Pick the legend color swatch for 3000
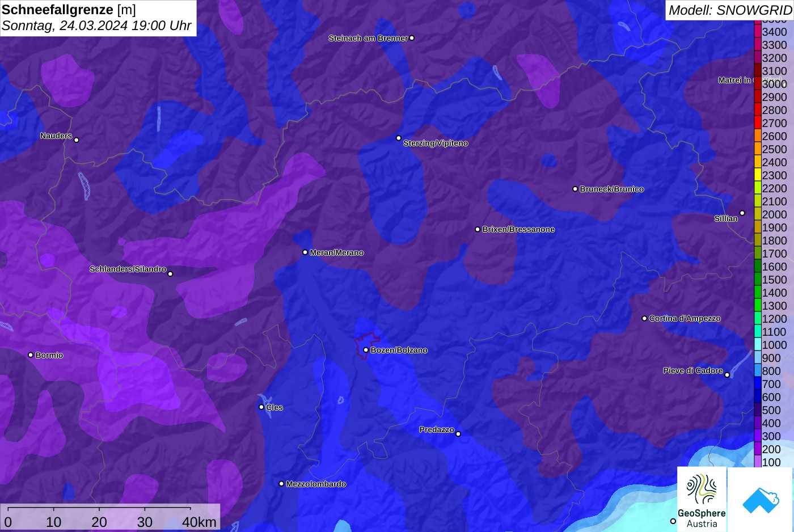The height and width of the screenshot is (532, 794). (x=758, y=84)
